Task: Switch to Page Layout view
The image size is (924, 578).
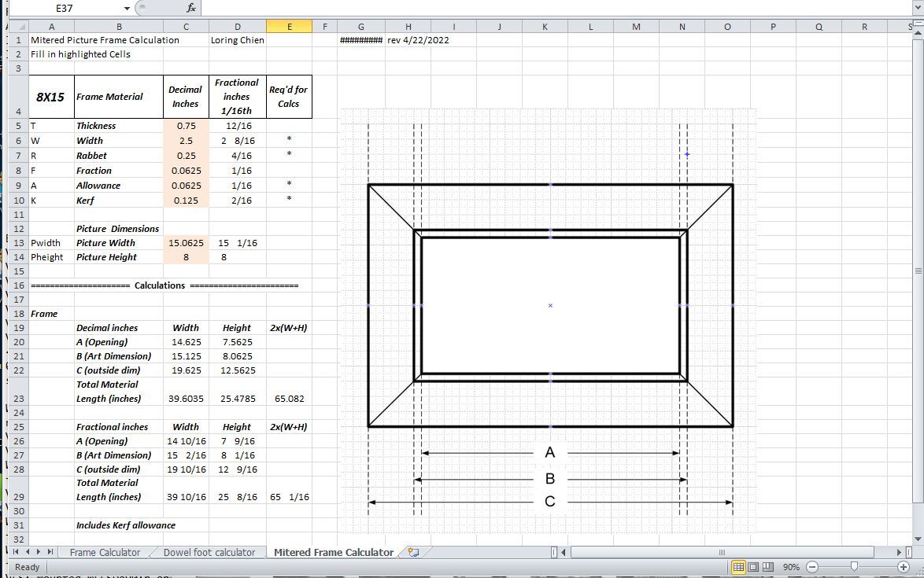Action: 752,567
